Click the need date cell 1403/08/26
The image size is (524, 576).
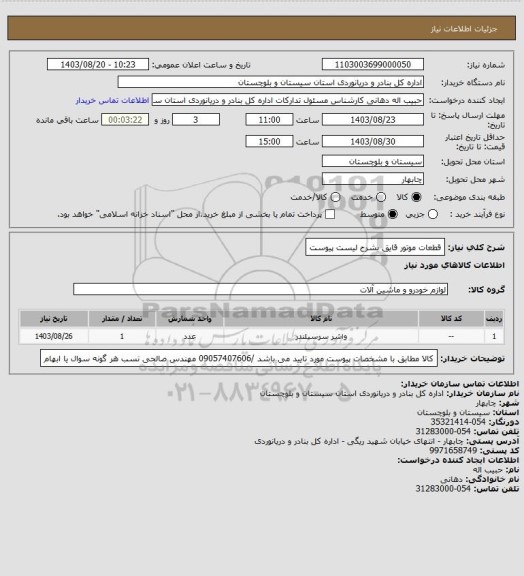click(x=54, y=336)
